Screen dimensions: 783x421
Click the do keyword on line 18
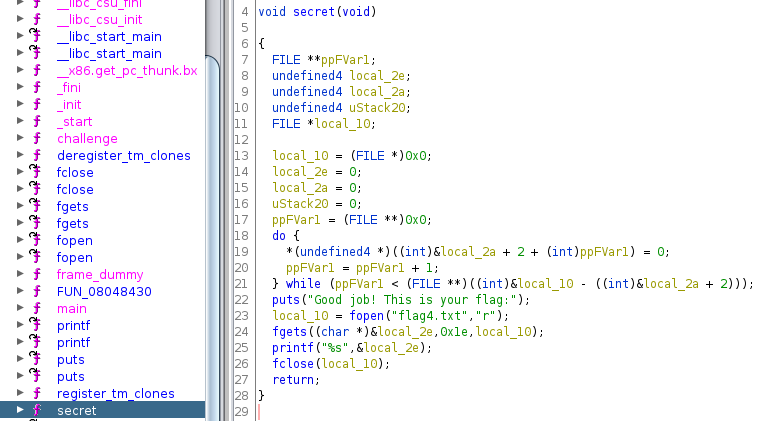(x=279, y=236)
